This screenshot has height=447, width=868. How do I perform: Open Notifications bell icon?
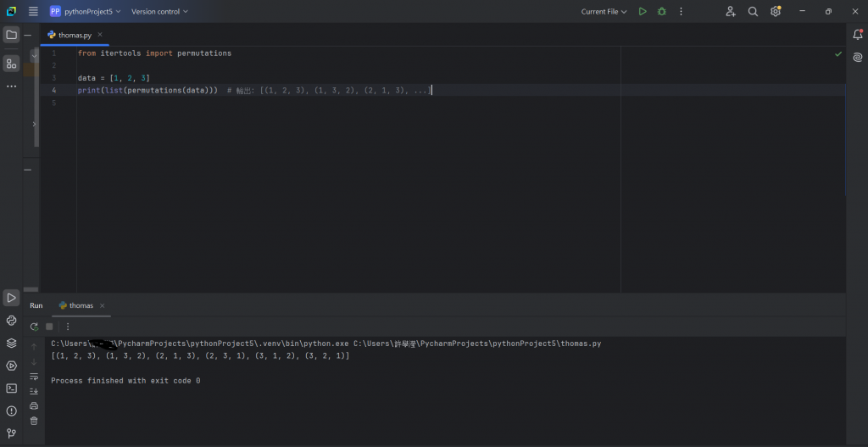pyautogui.click(x=857, y=34)
